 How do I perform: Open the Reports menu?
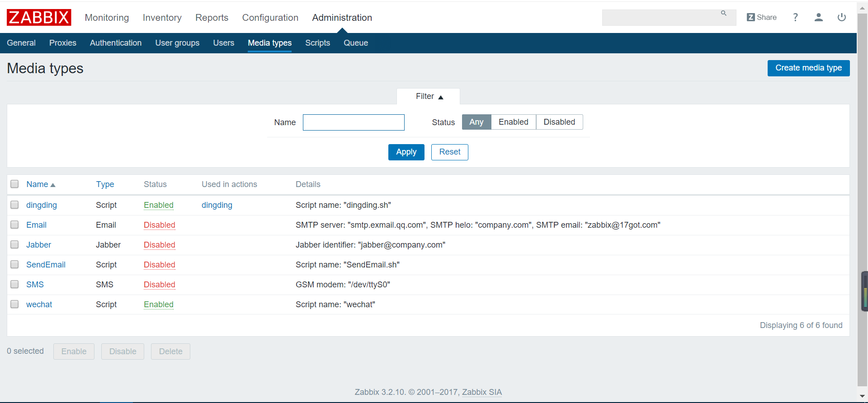212,18
